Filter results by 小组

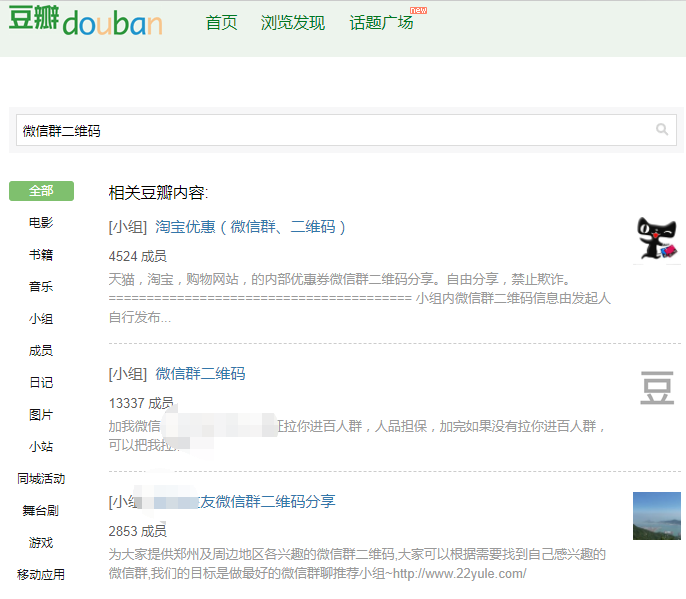click(41, 319)
